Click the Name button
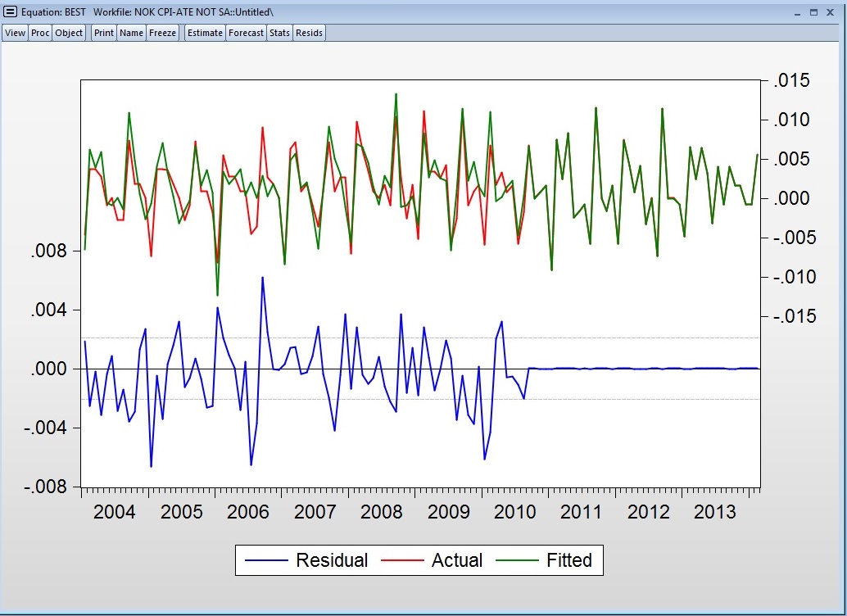 (131, 33)
